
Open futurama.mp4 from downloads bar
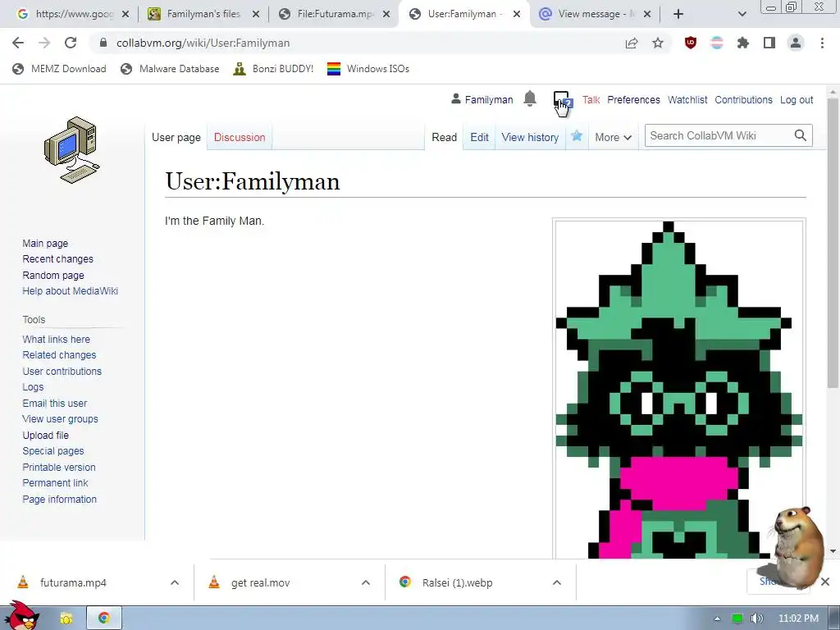73,582
